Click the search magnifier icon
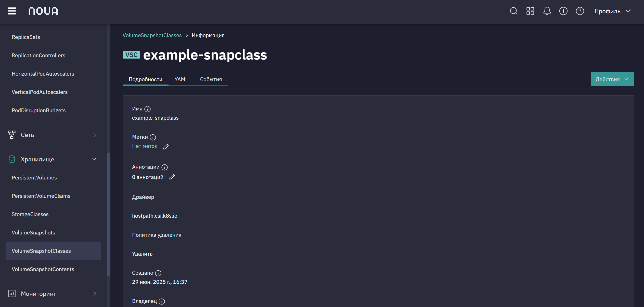Image resolution: width=644 pixels, height=307 pixels. pos(513,11)
